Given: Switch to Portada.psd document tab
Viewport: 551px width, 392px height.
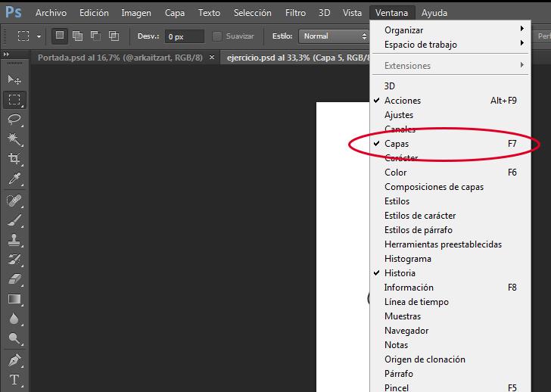Looking at the screenshot, I should pos(120,58).
